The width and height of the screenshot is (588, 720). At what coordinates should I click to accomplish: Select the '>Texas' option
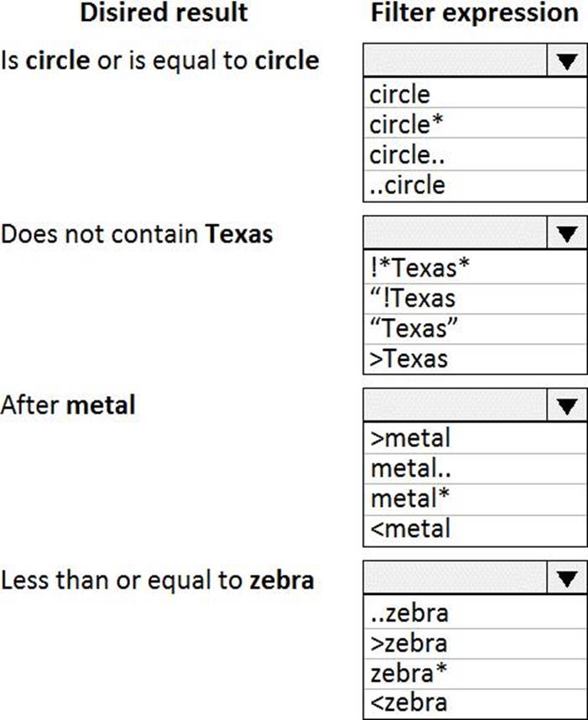475,358
